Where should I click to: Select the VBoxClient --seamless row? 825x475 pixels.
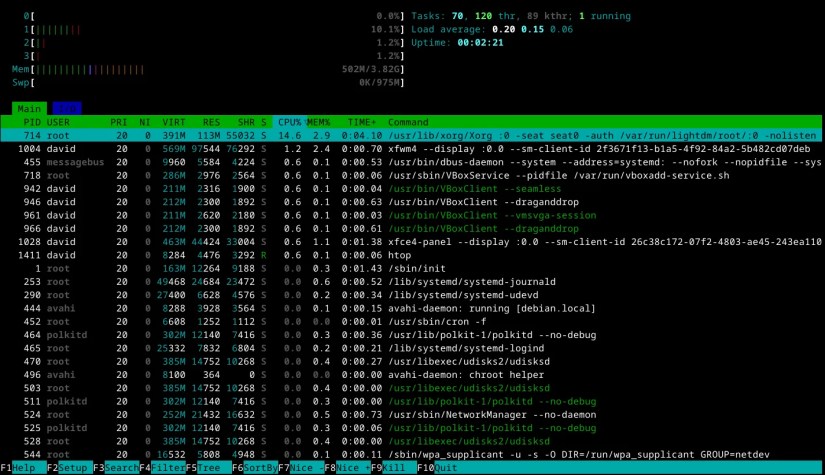click(x=411, y=189)
